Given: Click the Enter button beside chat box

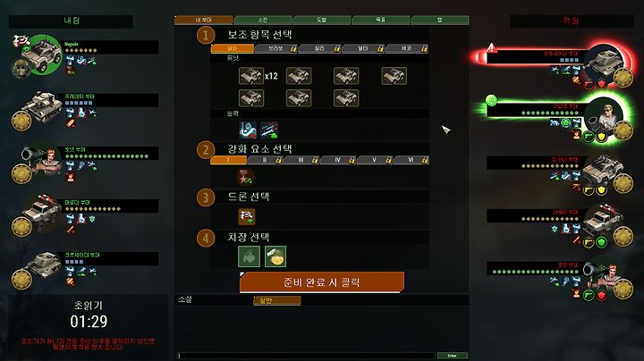Looking at the screenshot, I should click(453, 356).
